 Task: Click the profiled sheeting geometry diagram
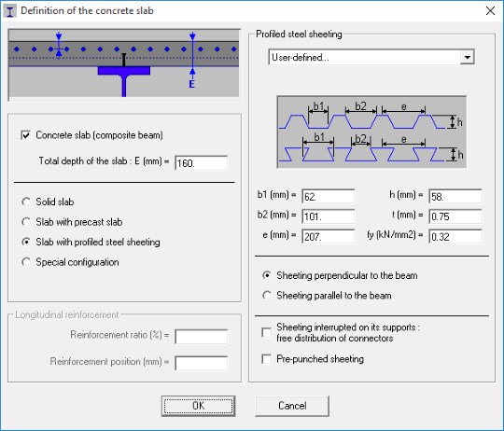coord(371,132)
